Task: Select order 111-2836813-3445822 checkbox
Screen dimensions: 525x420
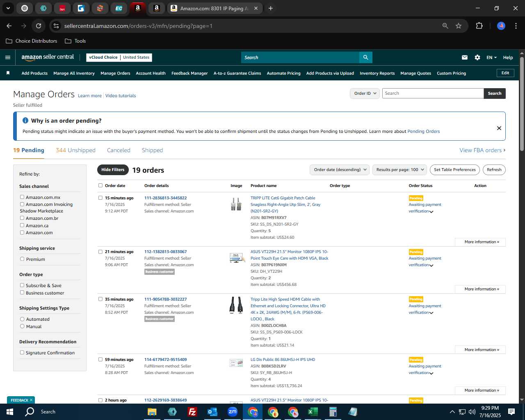Action: (100, 198)
